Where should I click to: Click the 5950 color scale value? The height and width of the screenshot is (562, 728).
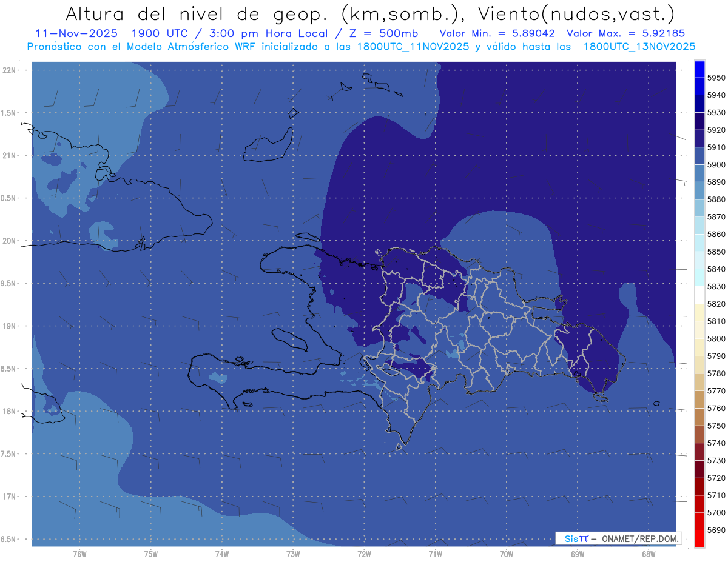716,78
